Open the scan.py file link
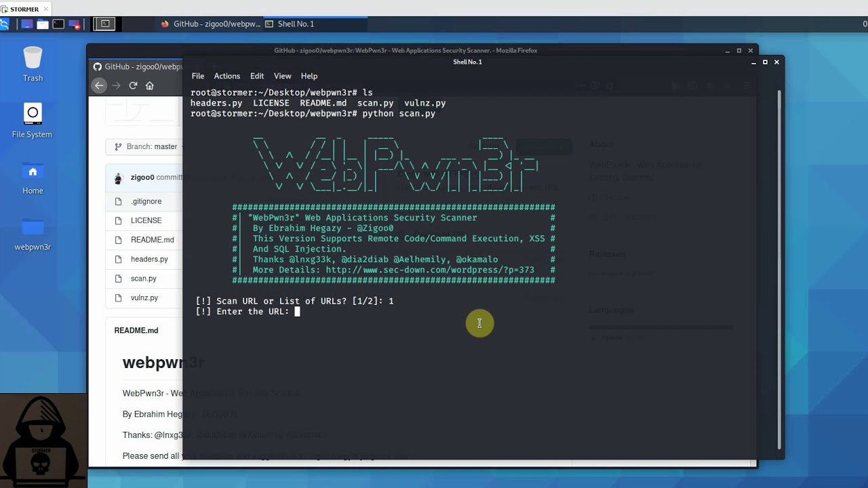Viewport: 868px width, 488px height. point(144,279)
